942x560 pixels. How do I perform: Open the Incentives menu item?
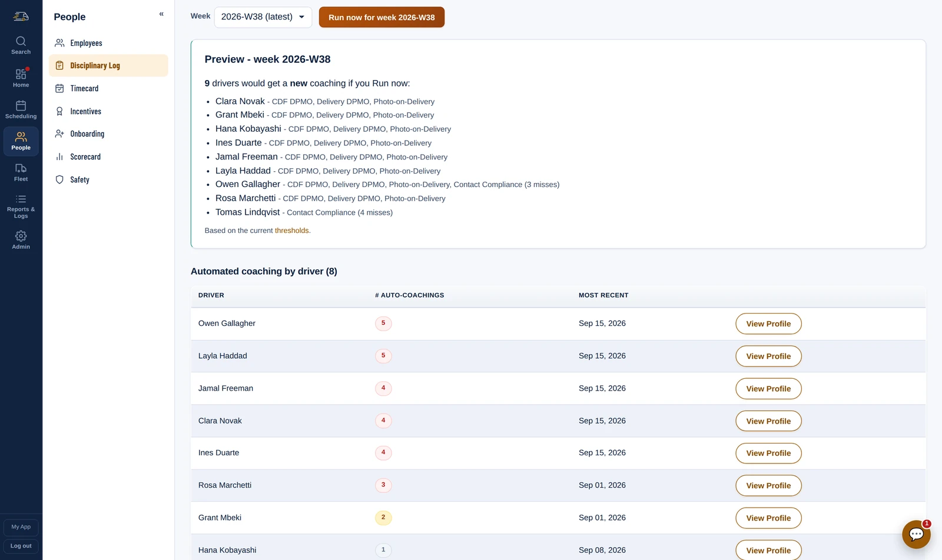tap(108, 111)
